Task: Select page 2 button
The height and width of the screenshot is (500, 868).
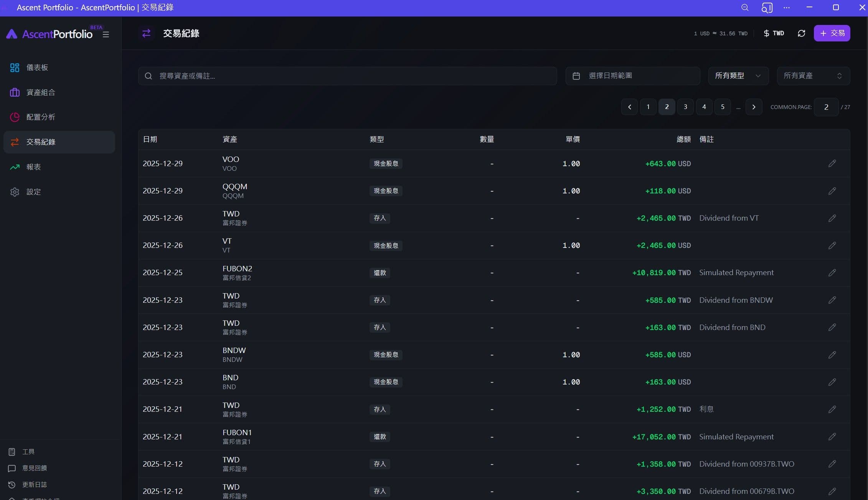Action: (x=667, y=107)
